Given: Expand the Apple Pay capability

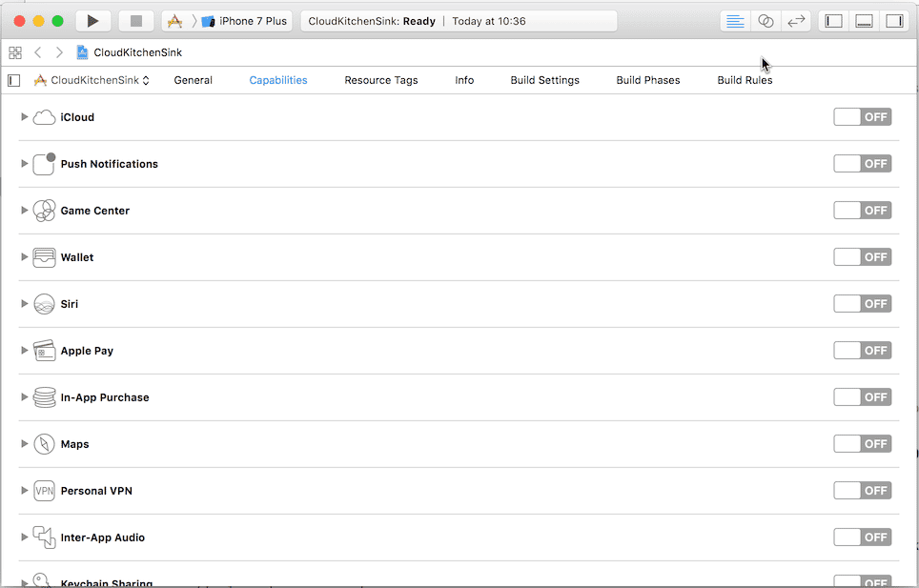Looking at the screenshot, I should coord(24,350).
